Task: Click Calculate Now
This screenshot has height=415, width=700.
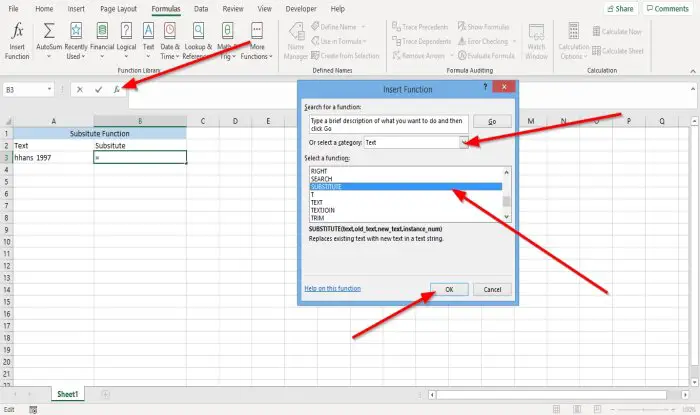Action: click(617, 31)
